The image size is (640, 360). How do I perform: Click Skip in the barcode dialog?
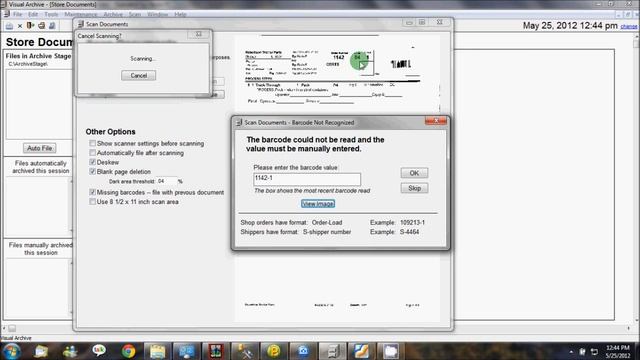tap(414, 188)
